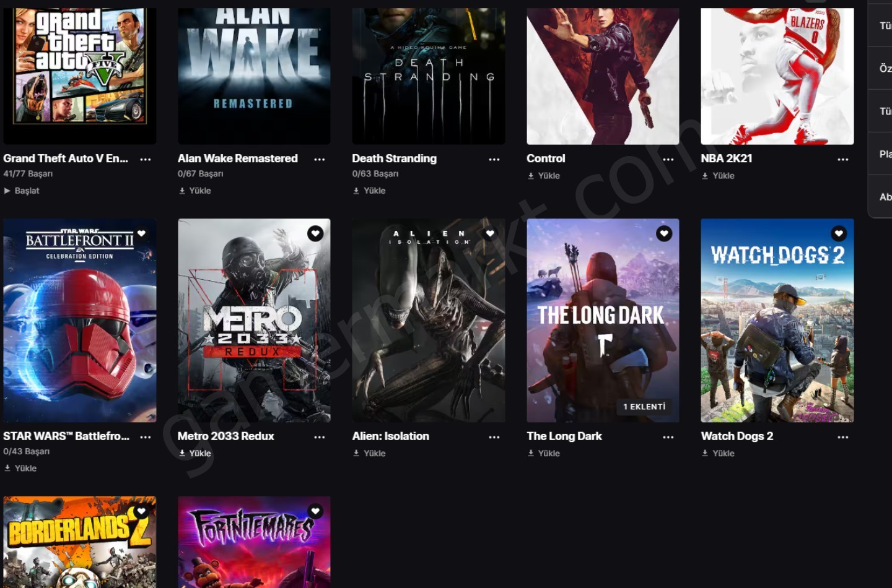The width and height of the screenshot is (892, 588).
Task: Click the '41/77 Başarı' achievements text
Action: pyautogui.click(x=28, y=174)
